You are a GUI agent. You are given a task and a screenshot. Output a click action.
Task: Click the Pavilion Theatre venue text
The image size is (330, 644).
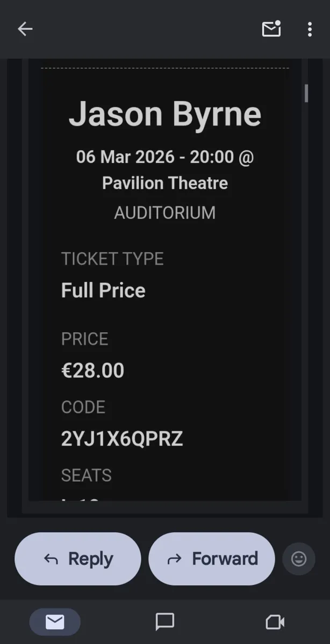coord(164,183)
